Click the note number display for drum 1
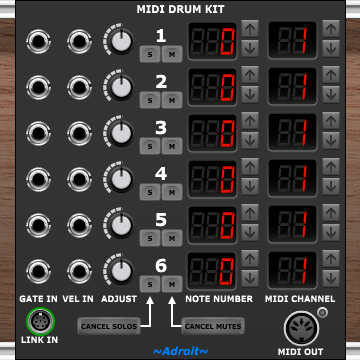Image resolution: width=360 pixels, height=360 pixels. [212, 41]
